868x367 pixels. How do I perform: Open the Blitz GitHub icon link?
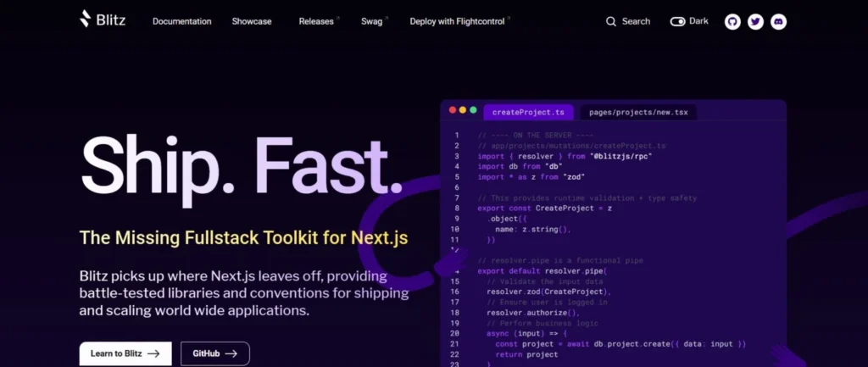point(732,21)
